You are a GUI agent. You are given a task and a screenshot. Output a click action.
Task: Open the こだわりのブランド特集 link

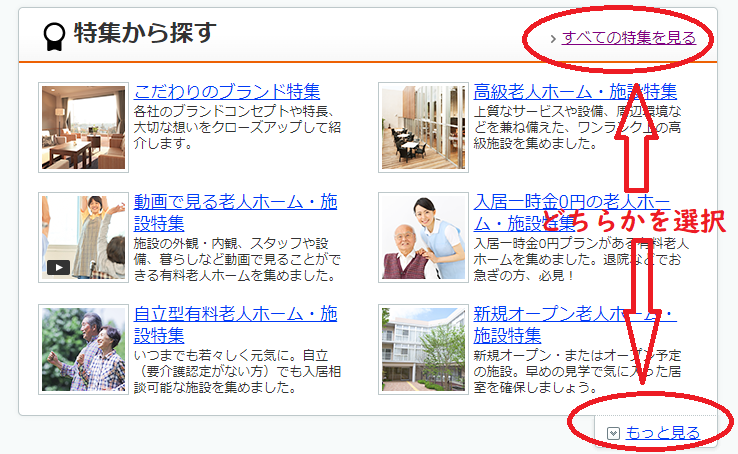pyautogui.click(x=227, y=91)
